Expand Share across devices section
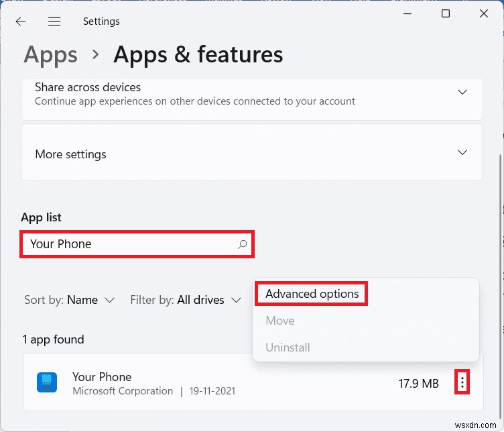This screenshot has width=504, height=432. 462,92
